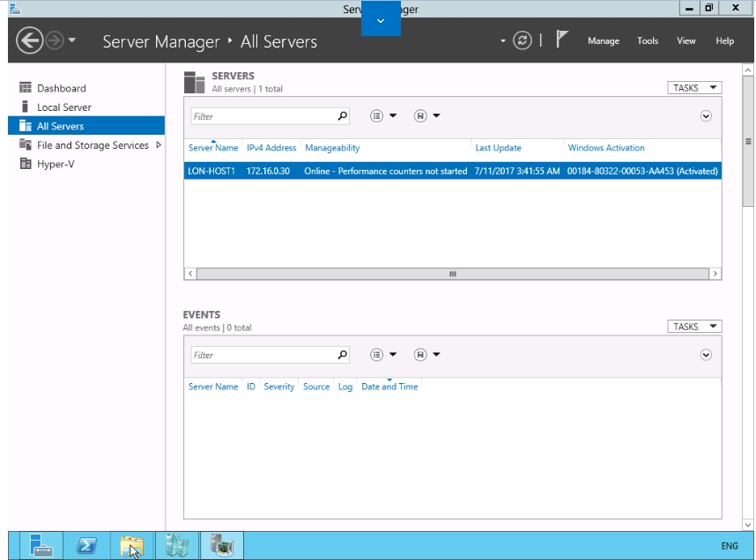Click into Servers Filter field

pyautogui.click(x=263, y=116)
